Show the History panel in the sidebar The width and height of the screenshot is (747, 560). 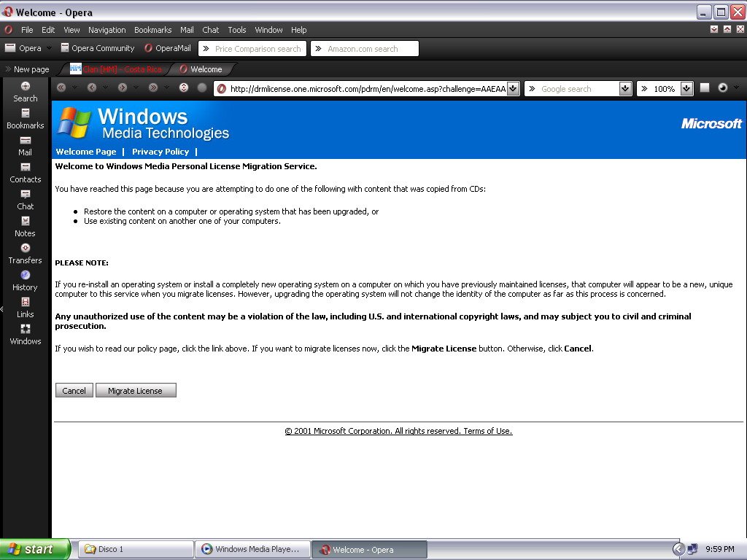coord(26,281)
